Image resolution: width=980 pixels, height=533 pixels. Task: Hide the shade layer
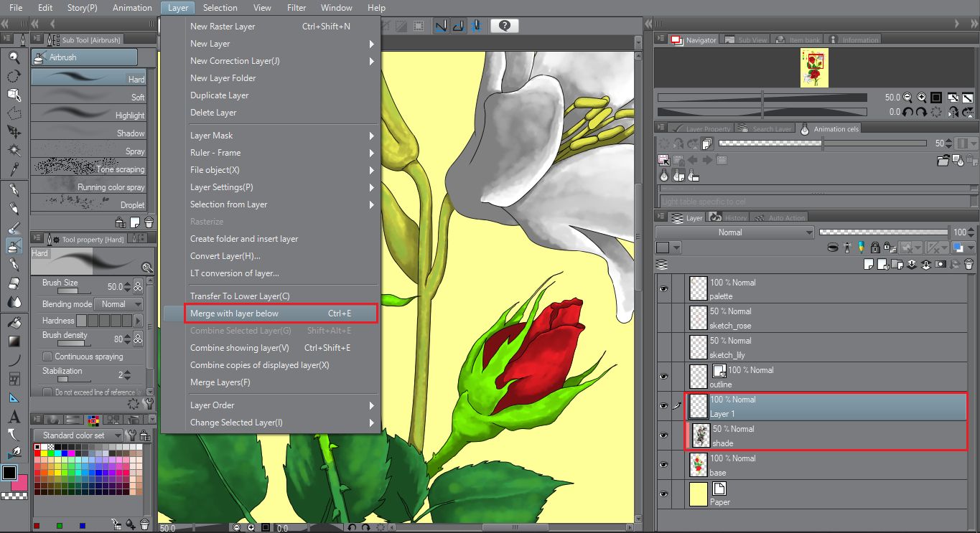pyautogui.click(x=663, y=435)
